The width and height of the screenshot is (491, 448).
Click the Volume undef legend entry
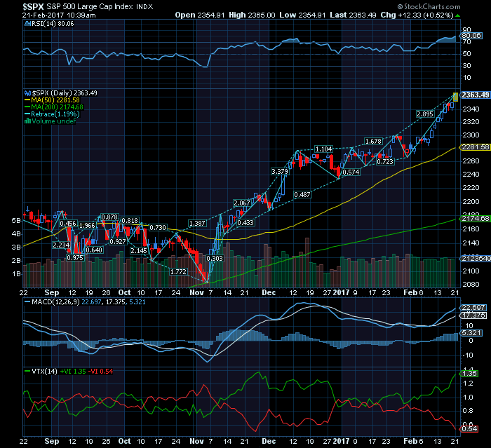click(x=50, y=121)
